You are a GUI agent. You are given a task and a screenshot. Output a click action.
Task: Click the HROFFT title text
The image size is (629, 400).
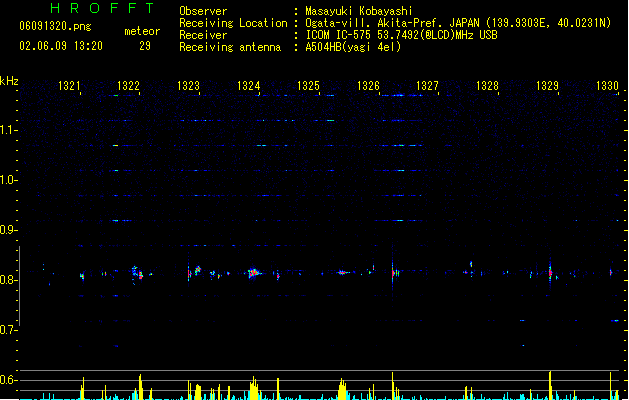coord(102,8)
